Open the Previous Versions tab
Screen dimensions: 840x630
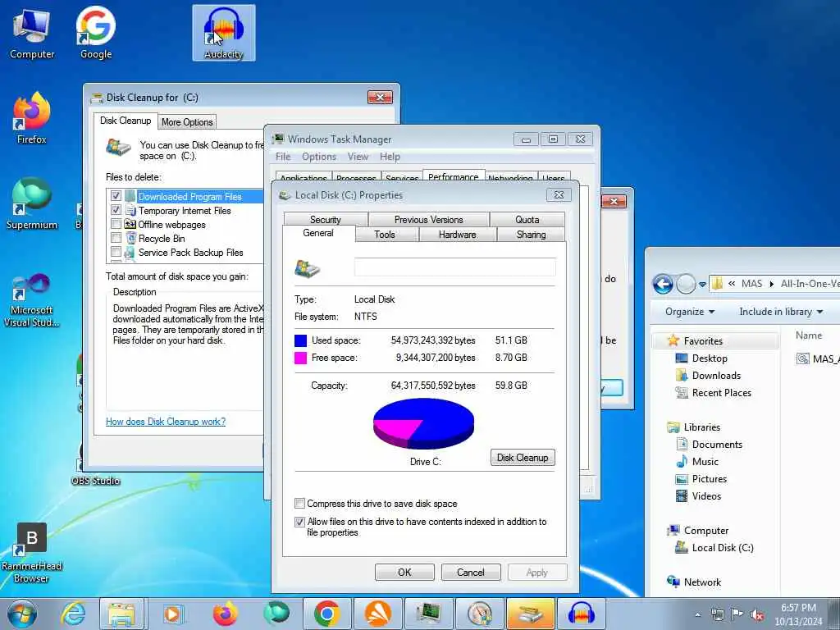(x=428, y=220)
